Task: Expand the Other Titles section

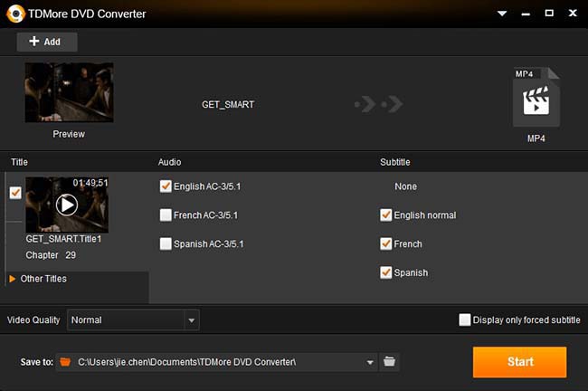Action: click(13, 279)
